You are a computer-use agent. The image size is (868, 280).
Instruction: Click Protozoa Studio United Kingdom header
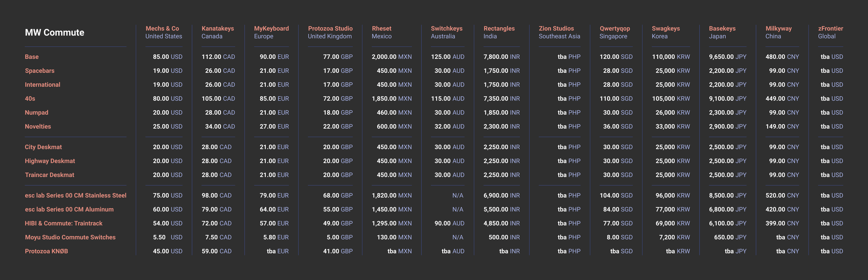click(x=330, y=29)
